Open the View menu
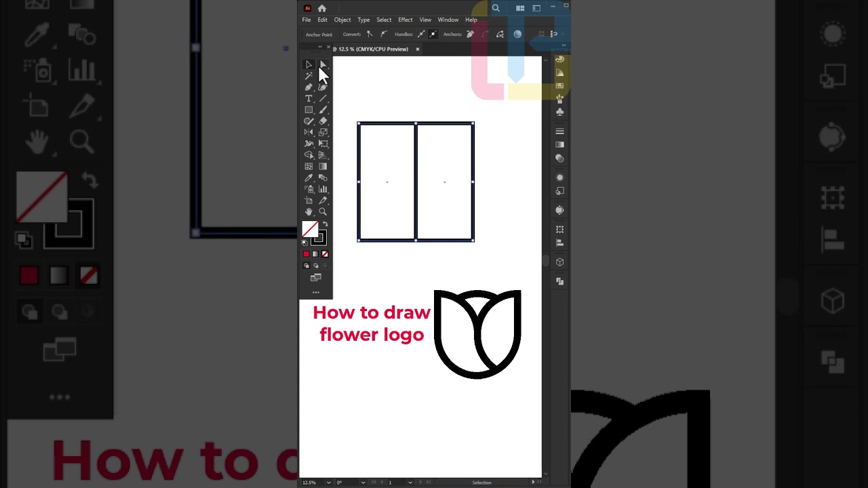Image resolution: width=868 pixels, height=488 pixels. coord(425,20)
